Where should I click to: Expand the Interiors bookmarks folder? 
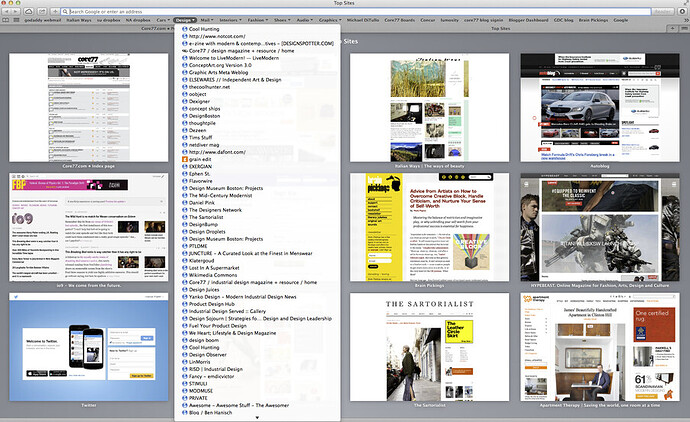coord(231,20)
